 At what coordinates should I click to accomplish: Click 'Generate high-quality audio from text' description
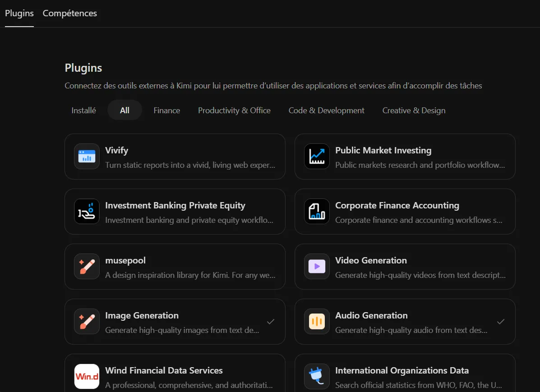[x=411, y=331]
